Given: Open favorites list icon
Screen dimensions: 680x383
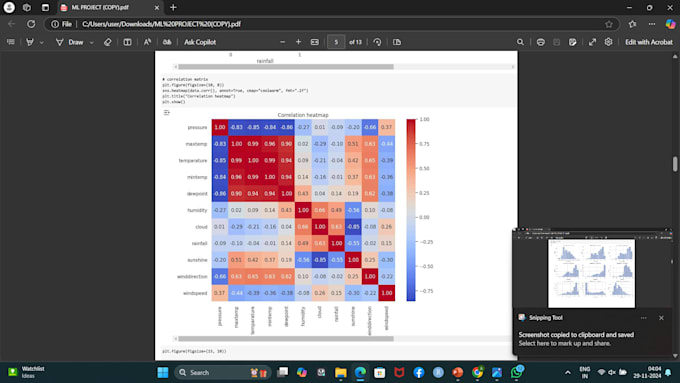Looking at the screenshot, I should (x=633, y=24).
